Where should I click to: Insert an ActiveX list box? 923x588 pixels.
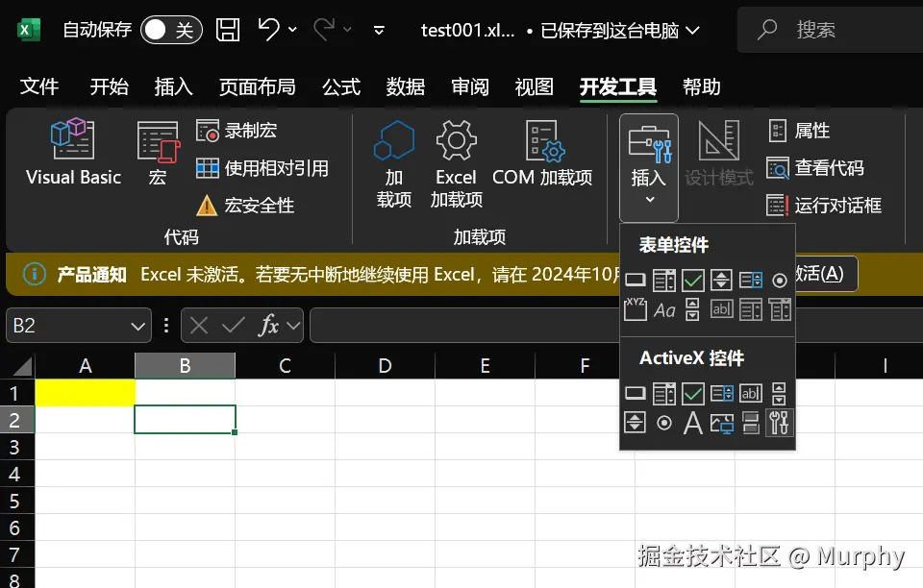722,393
